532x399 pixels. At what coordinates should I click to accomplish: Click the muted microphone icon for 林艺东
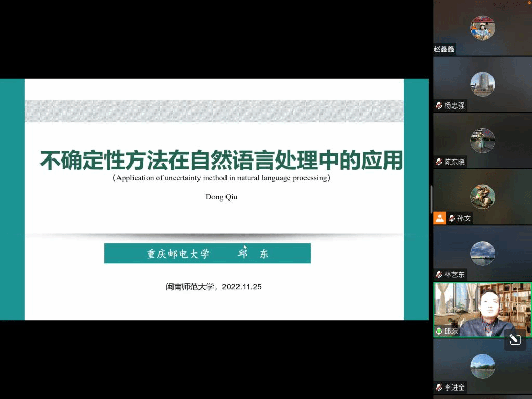[439, 275]
